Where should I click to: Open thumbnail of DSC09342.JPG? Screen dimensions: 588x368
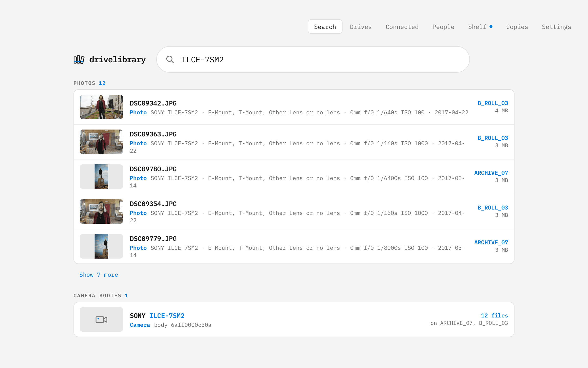pos(101,107)
